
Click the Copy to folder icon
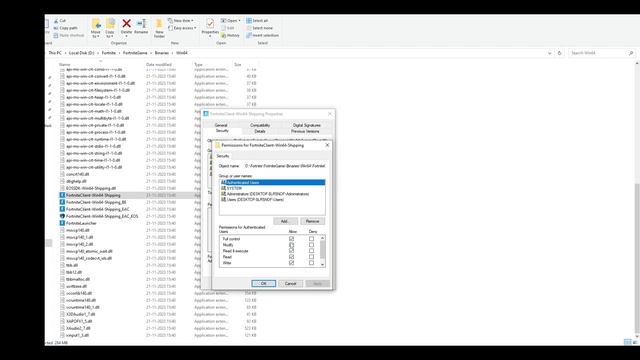[x=110, y=24]
